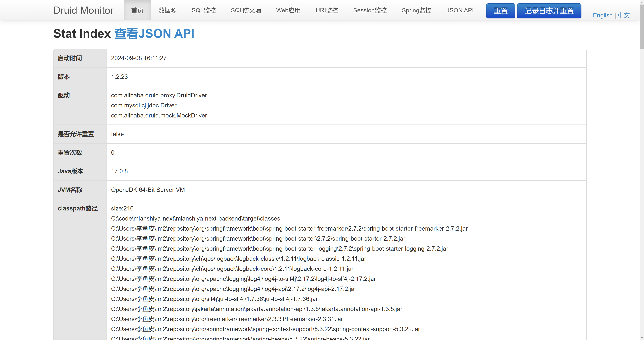Image resolution: width=644 pixels, height=340 pixels.
Task: Open the Druid Monitor brand link
Action: (x=84, y=10)
